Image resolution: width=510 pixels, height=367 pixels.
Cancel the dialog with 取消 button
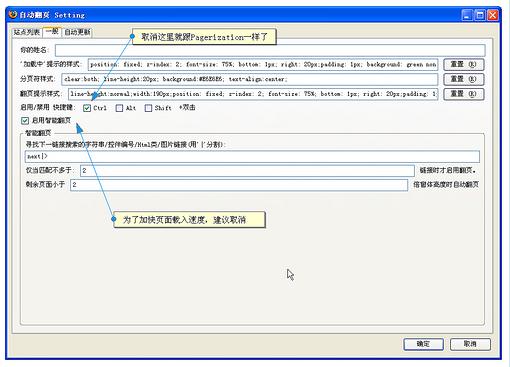click(470, 344)
